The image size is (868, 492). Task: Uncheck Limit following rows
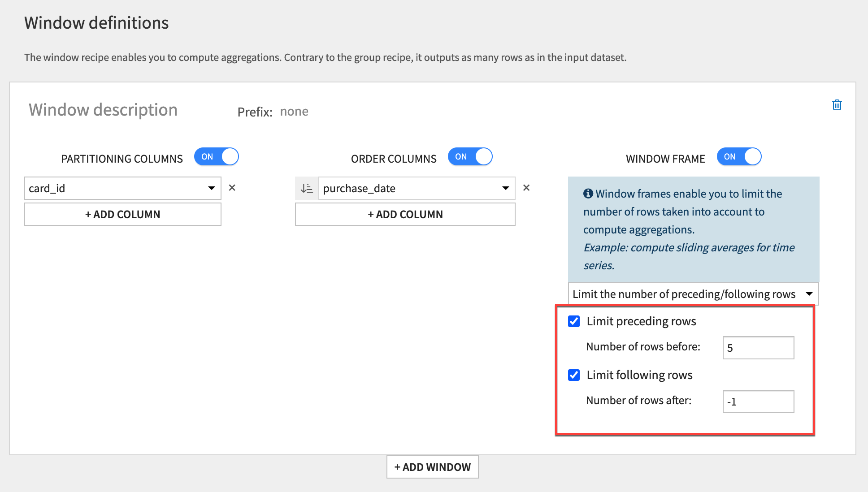574,375
